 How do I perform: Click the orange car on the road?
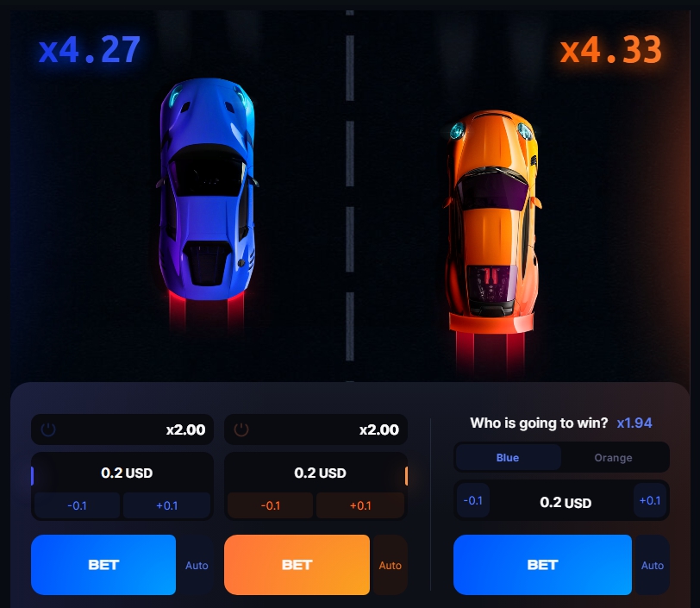pos(493,221)
